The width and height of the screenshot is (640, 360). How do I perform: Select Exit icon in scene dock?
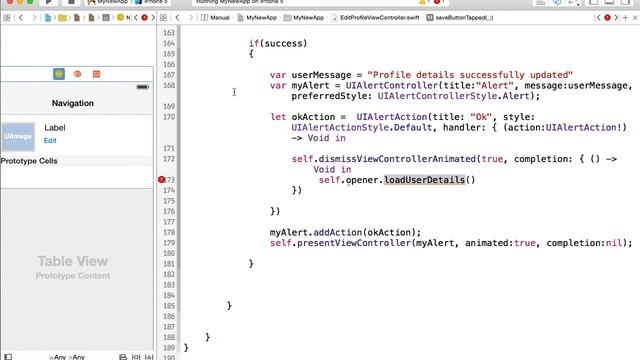[x=96, y=74]
